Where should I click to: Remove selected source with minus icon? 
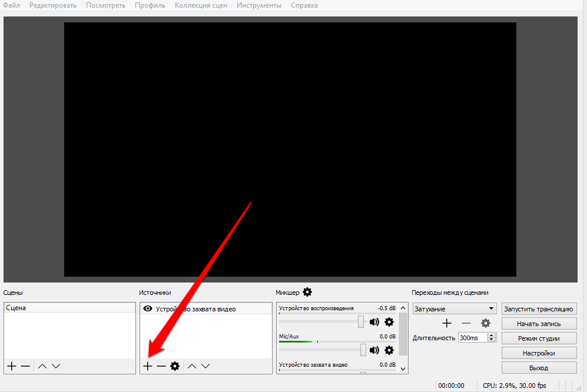tap(161, 366)
